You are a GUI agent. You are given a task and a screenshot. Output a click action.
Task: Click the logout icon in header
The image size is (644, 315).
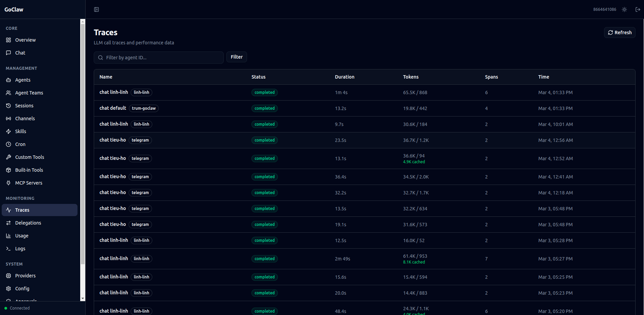[x=638, y=9]
